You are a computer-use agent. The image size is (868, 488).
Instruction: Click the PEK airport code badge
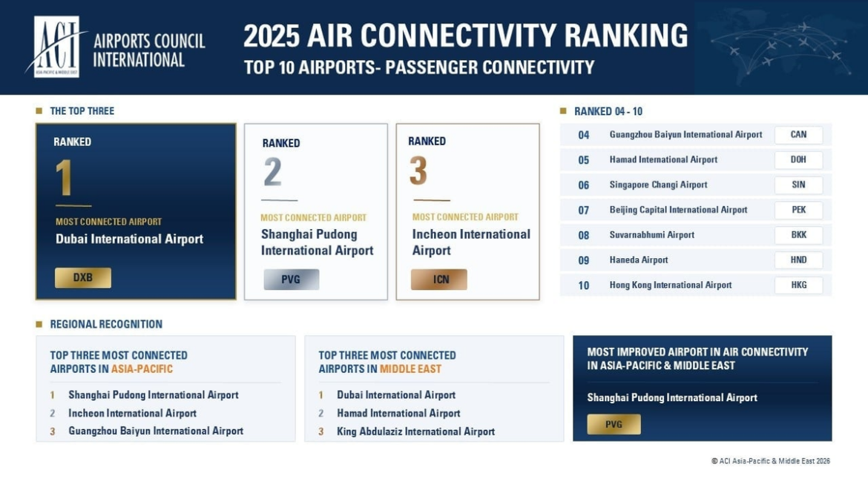click(x=798, y=210)
